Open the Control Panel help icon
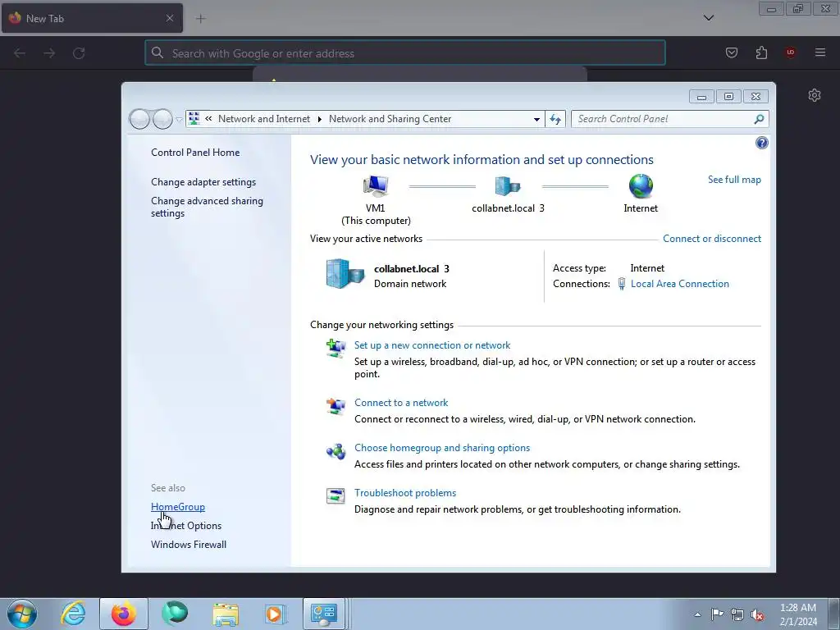The height and width of the screenshot is (630, 840). click(x=761, y=143)
